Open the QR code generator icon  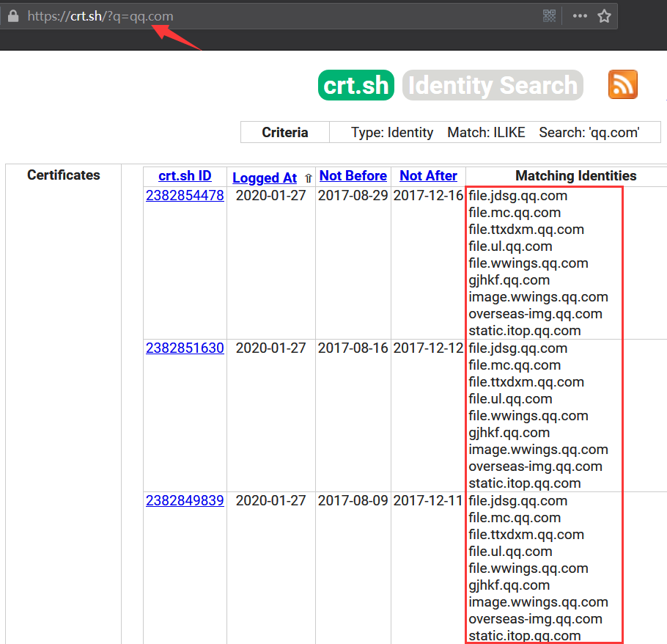tap(549, 16)
